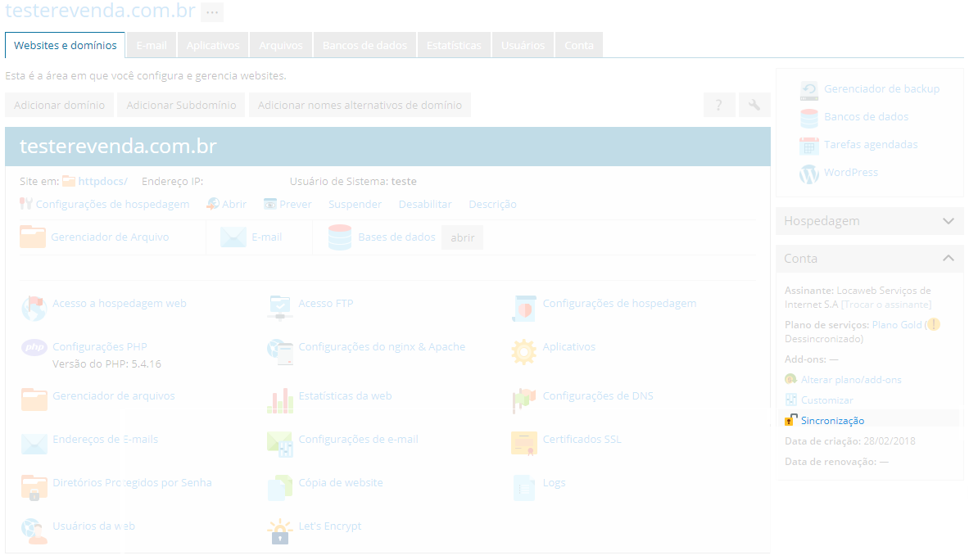969x560 pixels.
Task: Click the WordPress logo icon
Action: [x=809, y=174]
